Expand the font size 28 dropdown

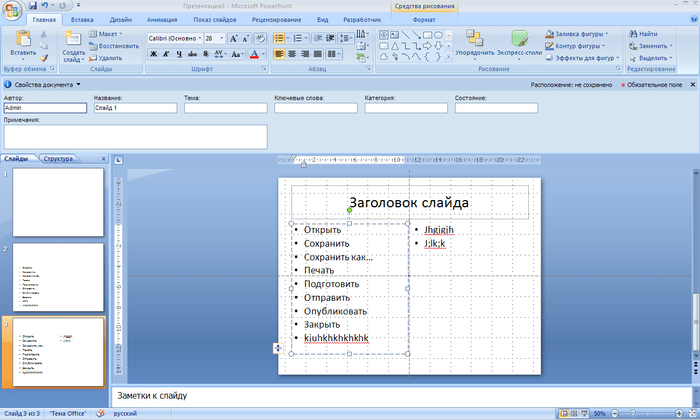click(221, 38)
